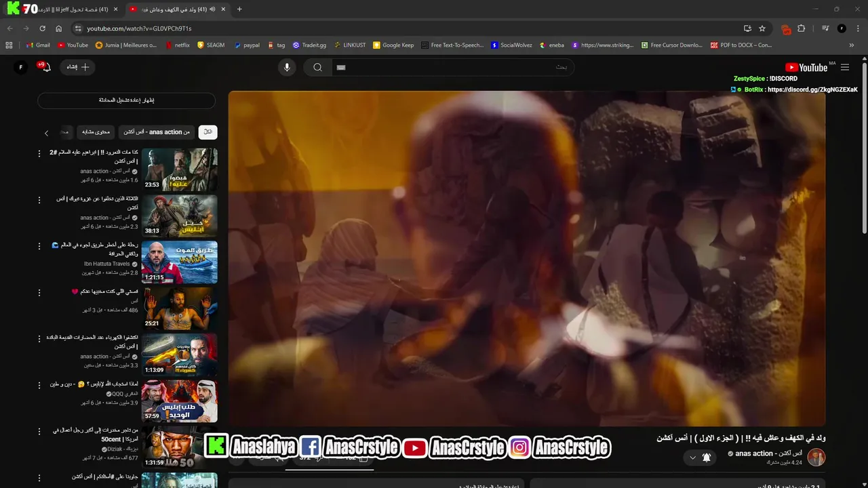The image size is (868, 488).
Task: Show chat replay button
Action: 126,100
